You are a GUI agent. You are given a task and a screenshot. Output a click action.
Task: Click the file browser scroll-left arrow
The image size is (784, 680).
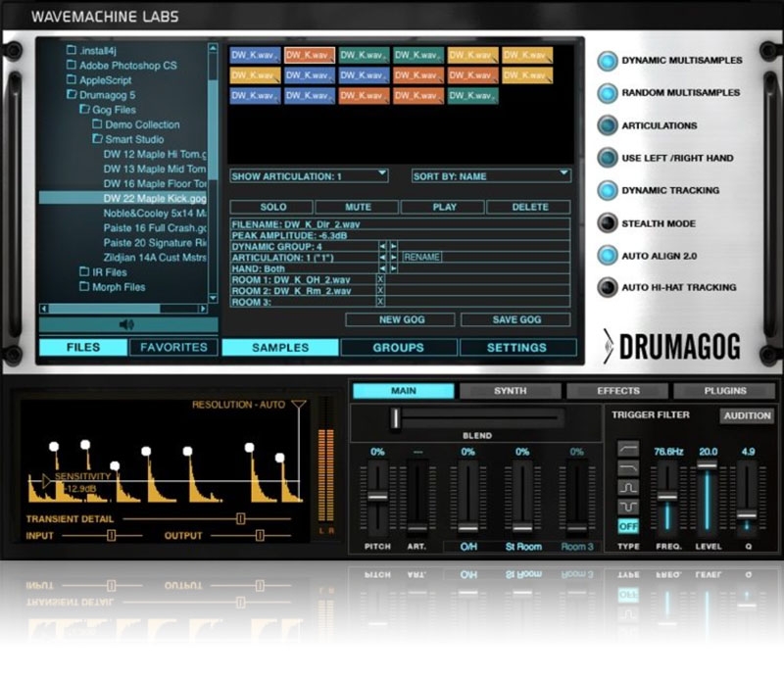(44, 309)
